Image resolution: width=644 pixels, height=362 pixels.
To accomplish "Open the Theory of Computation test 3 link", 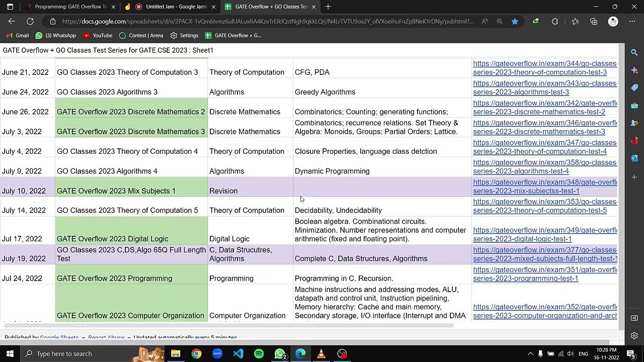I will (x=545, y=68).
